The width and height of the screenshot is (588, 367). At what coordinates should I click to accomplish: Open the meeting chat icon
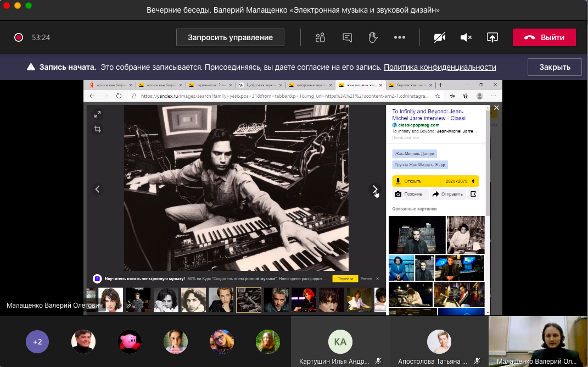click(347, 37)
